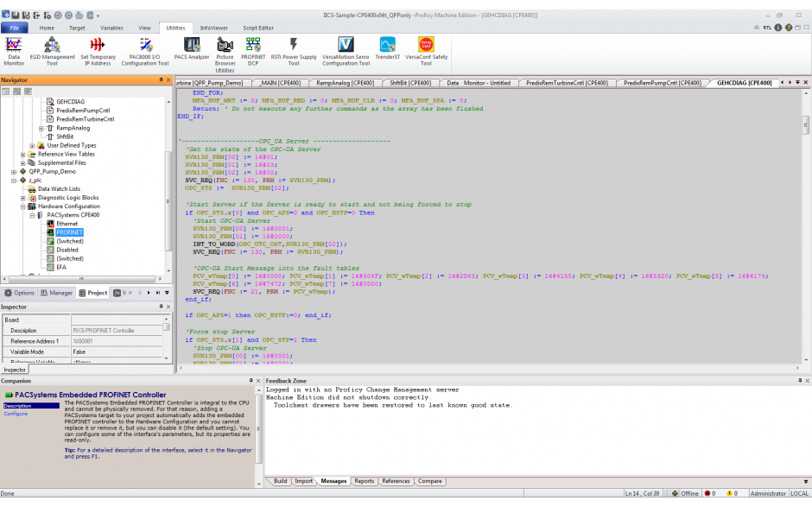Open the Reports tab in Feedback Zone
The height and width of the screenshot is (507, 812).
coord(364,481)
